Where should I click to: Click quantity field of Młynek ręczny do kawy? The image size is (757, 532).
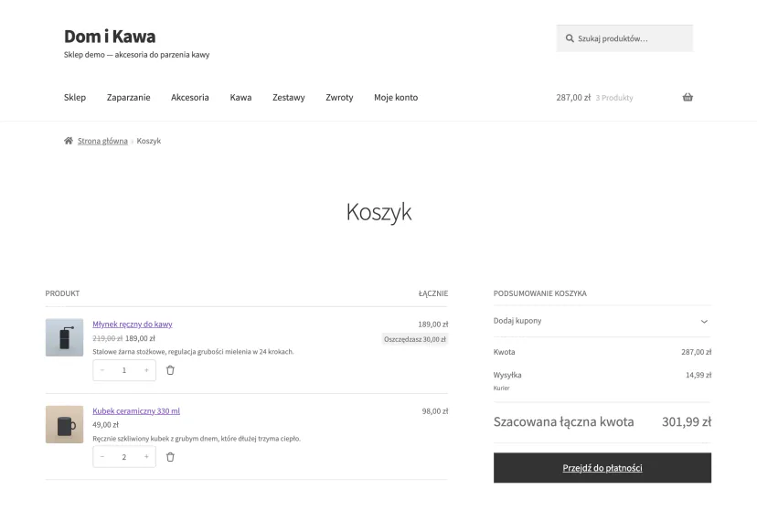click(124, 370)
